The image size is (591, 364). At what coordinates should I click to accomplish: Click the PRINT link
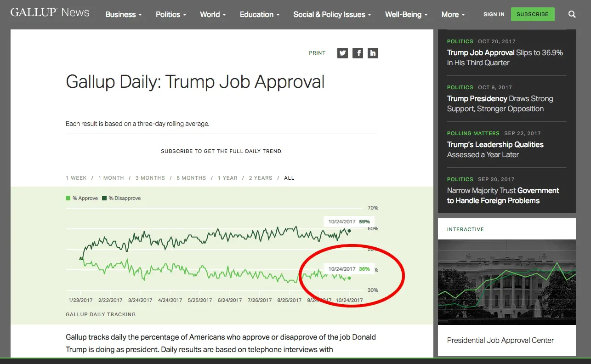(x=317, y=53)
